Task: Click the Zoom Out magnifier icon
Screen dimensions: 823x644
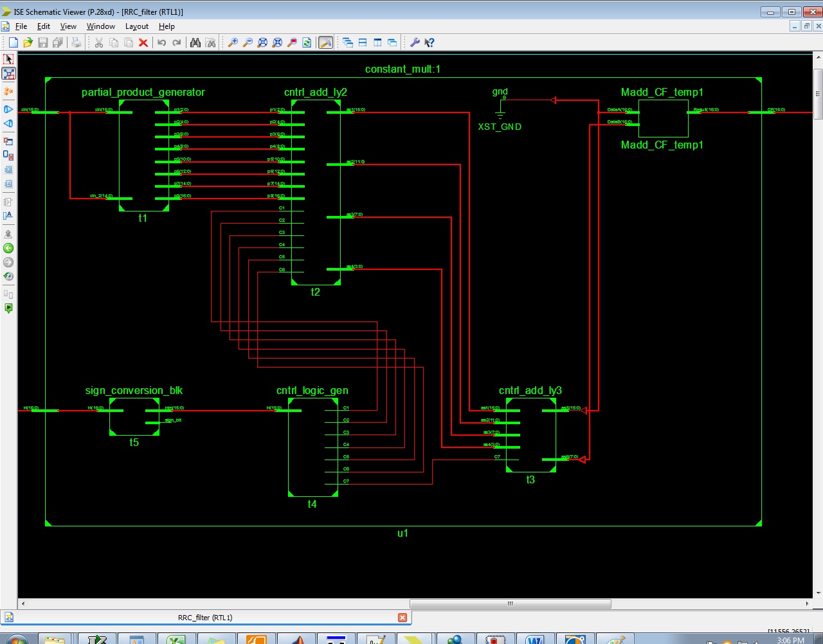Action: click(248, 42)
